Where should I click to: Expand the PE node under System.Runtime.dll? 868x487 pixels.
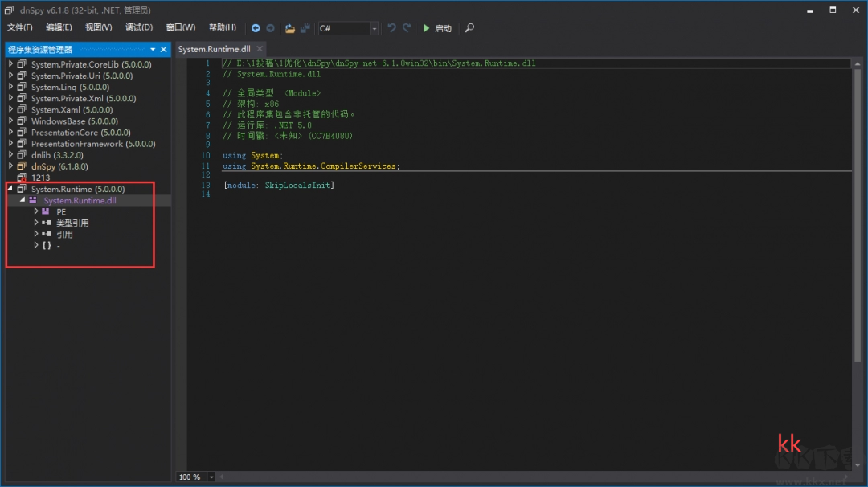(36, 211)
